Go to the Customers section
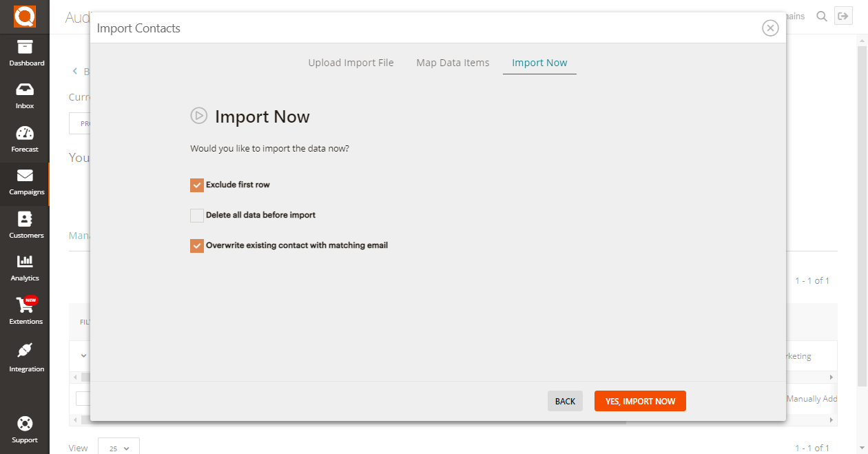868x454 pixels. tap(25, 224)
